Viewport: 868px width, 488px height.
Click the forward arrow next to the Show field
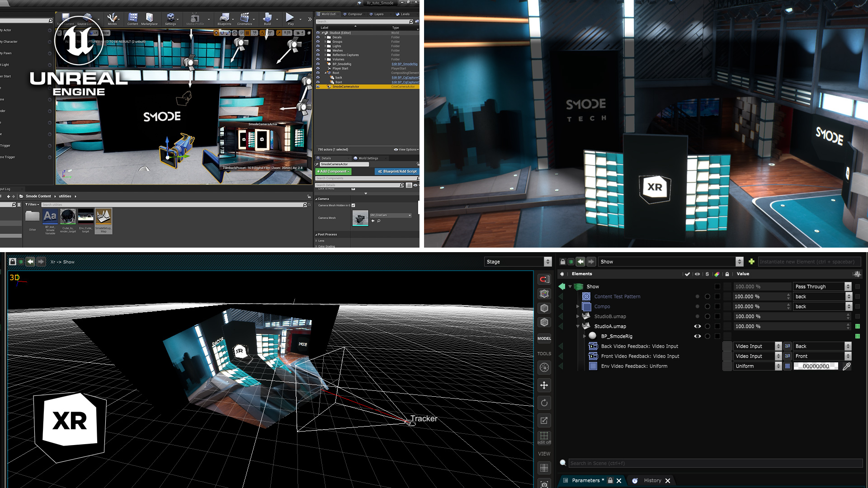[591, 262]
